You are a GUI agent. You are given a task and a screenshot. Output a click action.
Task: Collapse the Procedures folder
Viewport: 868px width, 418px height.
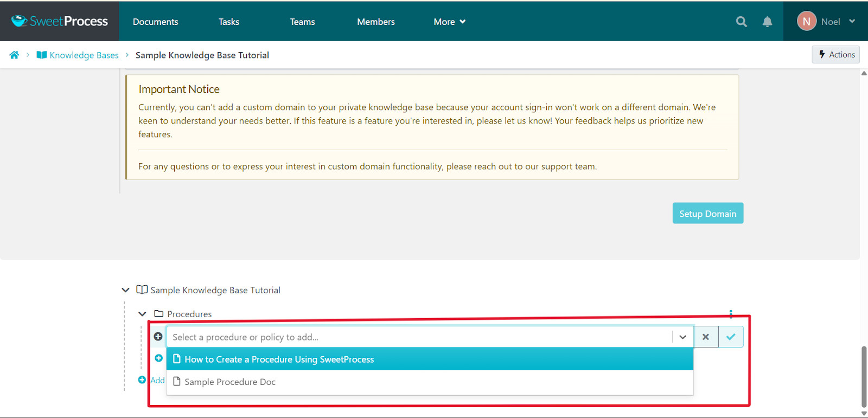tap(142, 314)
